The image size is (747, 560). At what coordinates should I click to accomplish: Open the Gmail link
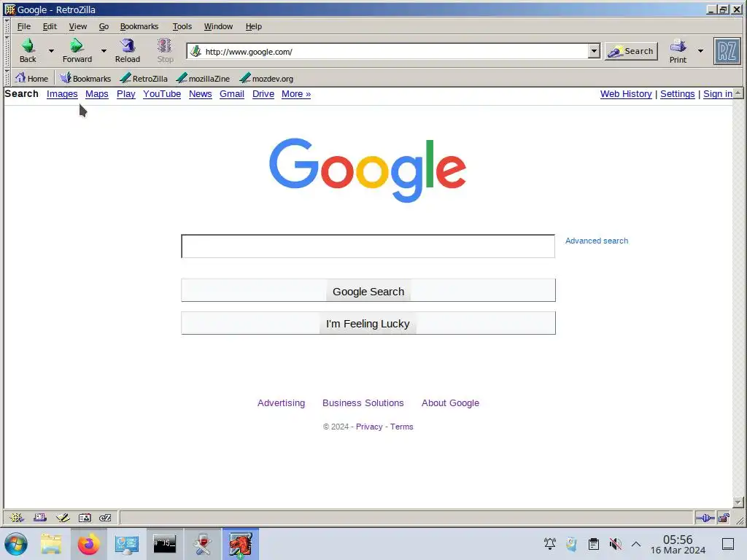232,94
